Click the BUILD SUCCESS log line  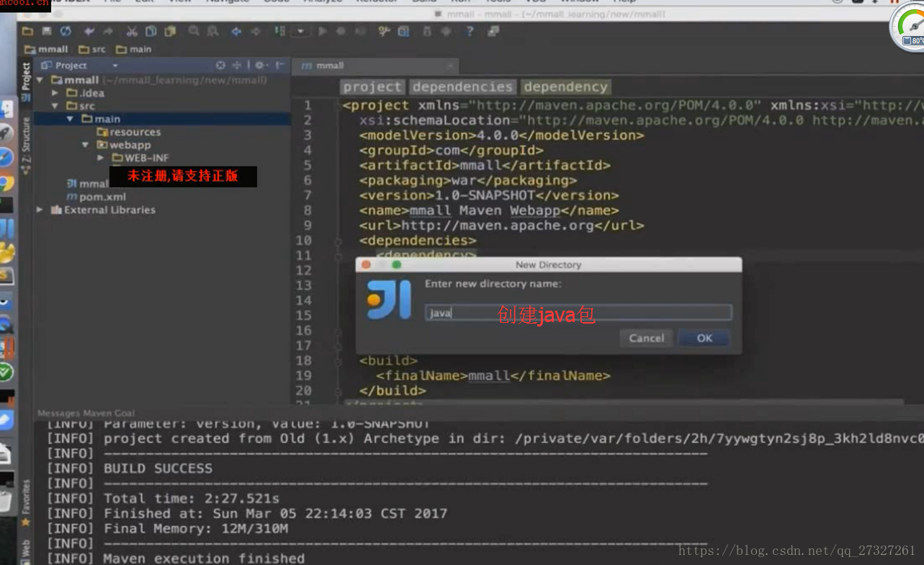click(x=130, y=468)
